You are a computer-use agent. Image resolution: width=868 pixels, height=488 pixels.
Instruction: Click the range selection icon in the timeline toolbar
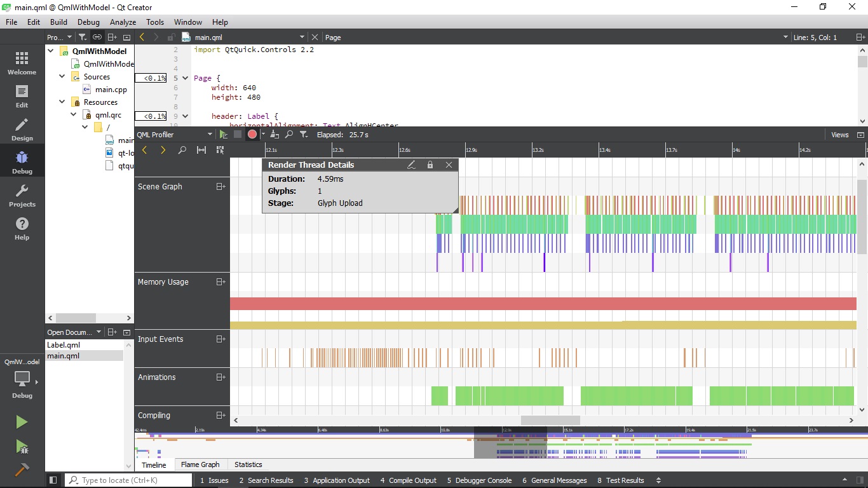[201, 150]
